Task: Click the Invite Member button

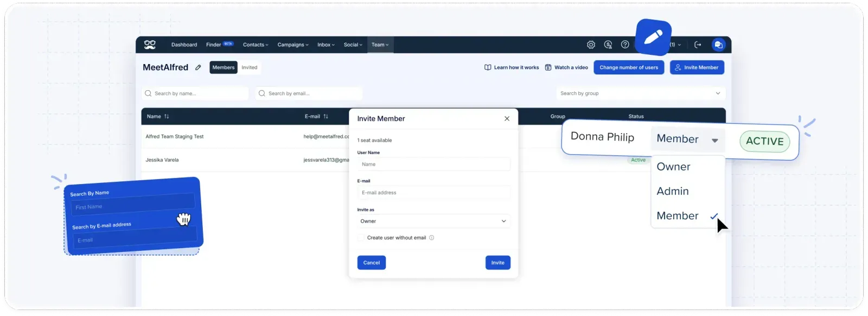Action: (697, 67)
